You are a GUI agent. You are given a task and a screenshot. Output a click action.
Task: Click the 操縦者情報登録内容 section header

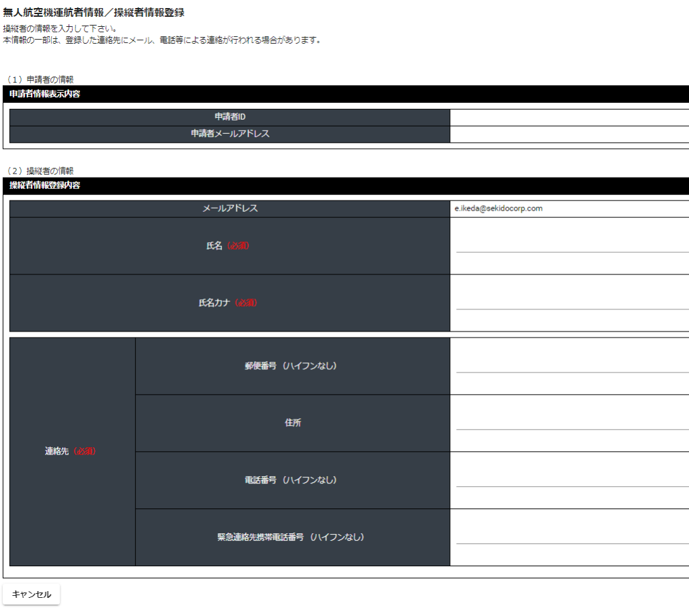pyautogui.click(x=45, y=186)
